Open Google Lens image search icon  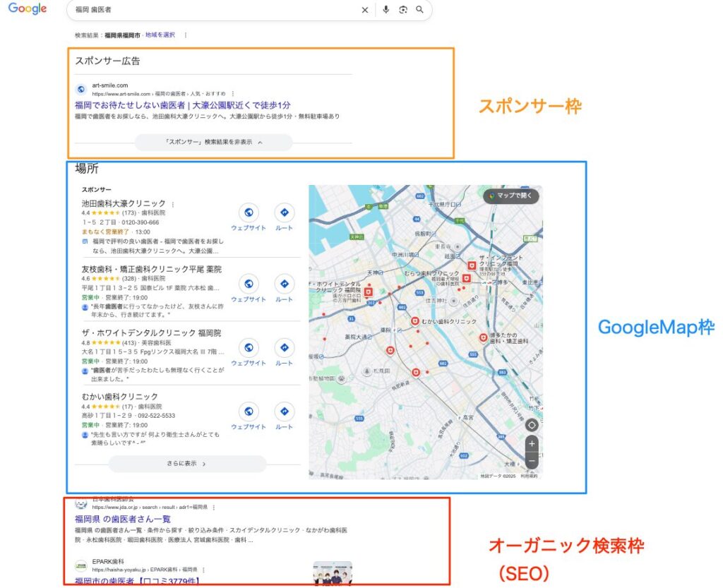point(403,10)
